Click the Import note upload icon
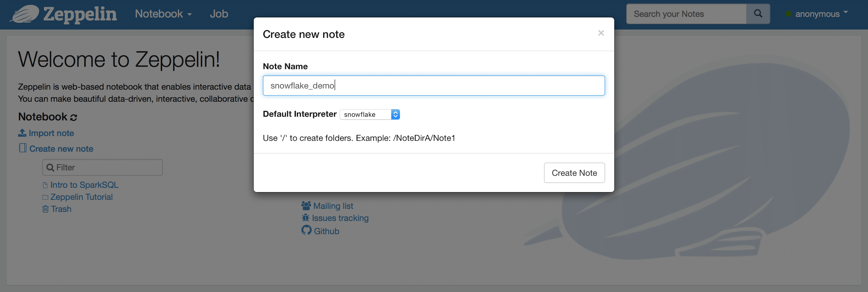Image resolution: width=868 pixels, height=292 pixels. [x=22, y=133]
